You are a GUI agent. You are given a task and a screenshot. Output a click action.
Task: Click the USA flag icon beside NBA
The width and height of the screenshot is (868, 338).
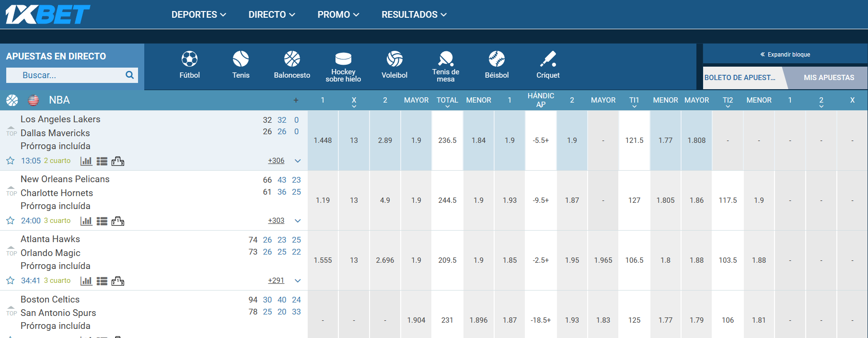(x=34, y=100)
